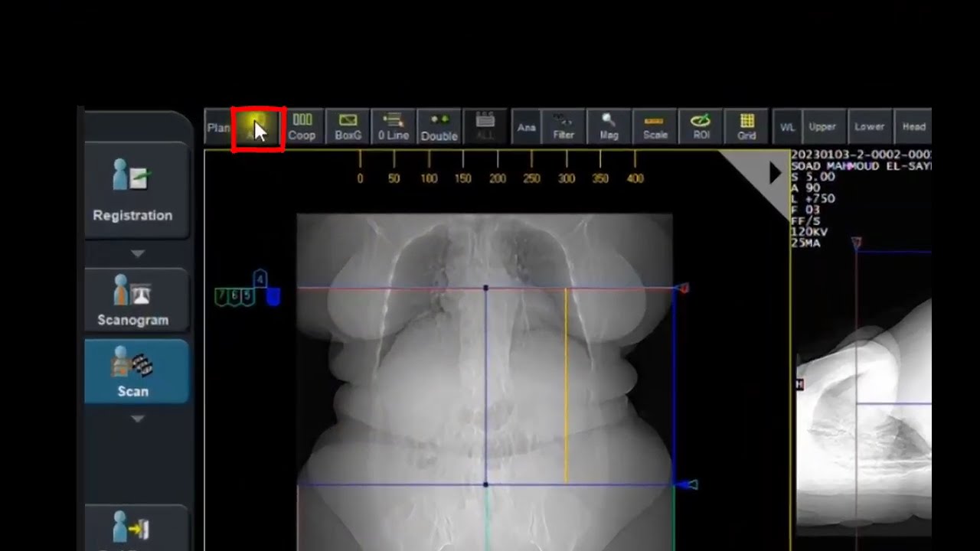Select scan plan marker 5
The image size is (980, 551).
pos(247,297)
